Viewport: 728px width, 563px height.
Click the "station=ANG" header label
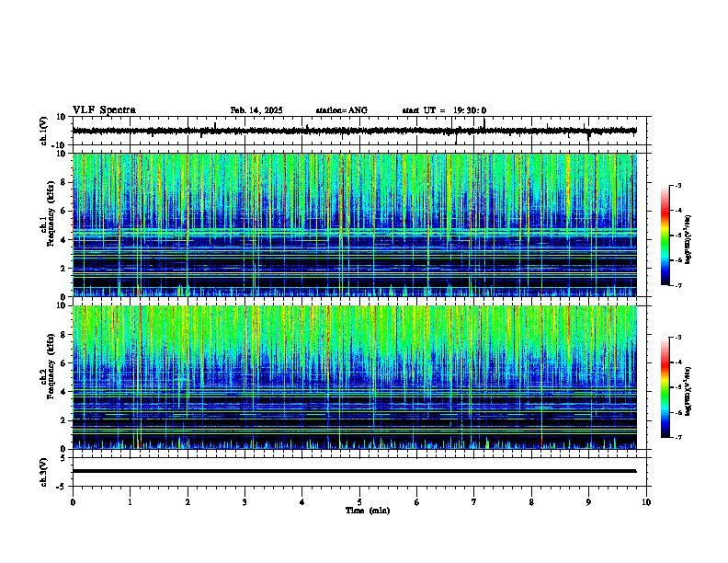pos(342,110)
